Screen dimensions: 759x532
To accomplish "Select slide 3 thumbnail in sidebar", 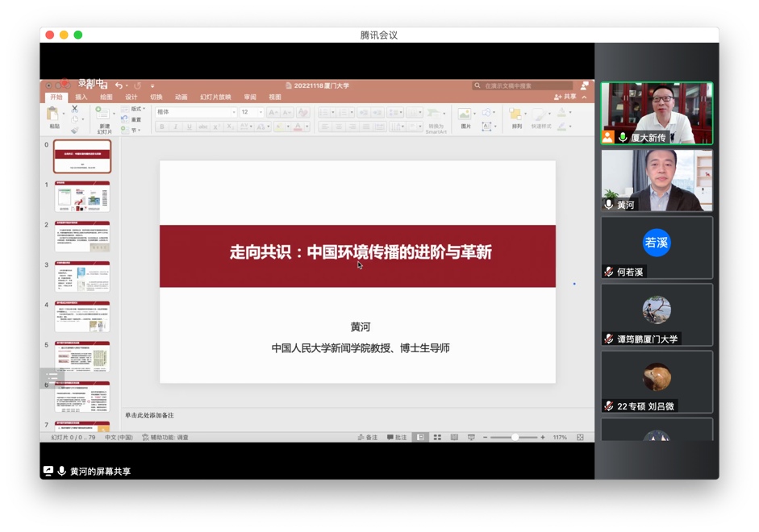I will (82, 276).
